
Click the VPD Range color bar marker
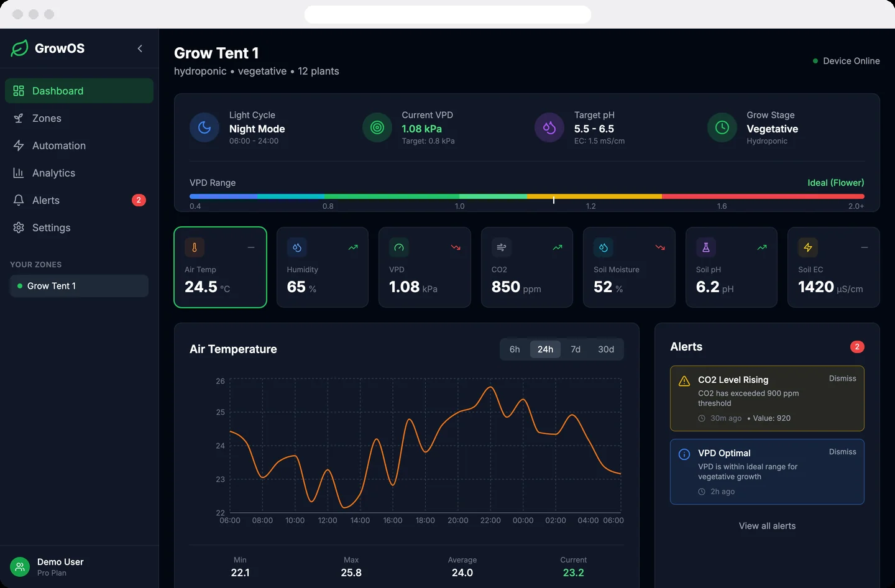pyautogui.click(x=554, y=199)
